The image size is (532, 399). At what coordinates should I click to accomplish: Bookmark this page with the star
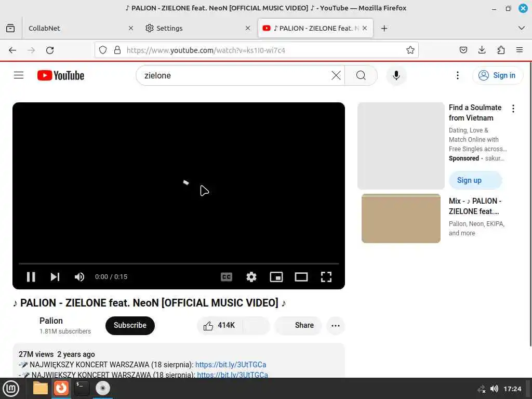click(x=410, y=50)
